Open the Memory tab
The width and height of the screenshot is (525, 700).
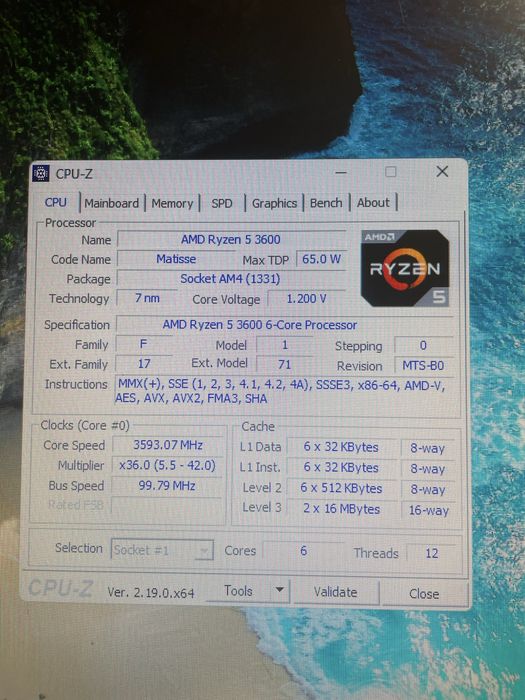point(172,204)
